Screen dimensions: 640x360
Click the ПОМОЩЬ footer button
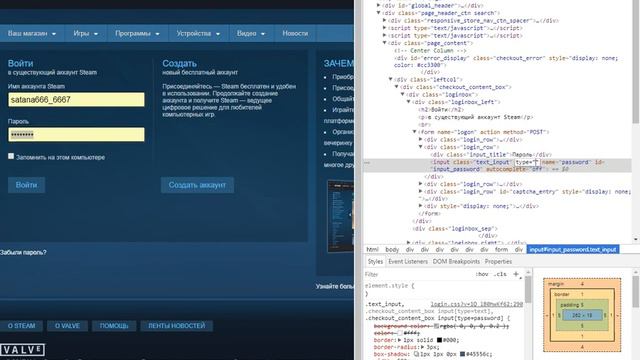coord(114,326)
